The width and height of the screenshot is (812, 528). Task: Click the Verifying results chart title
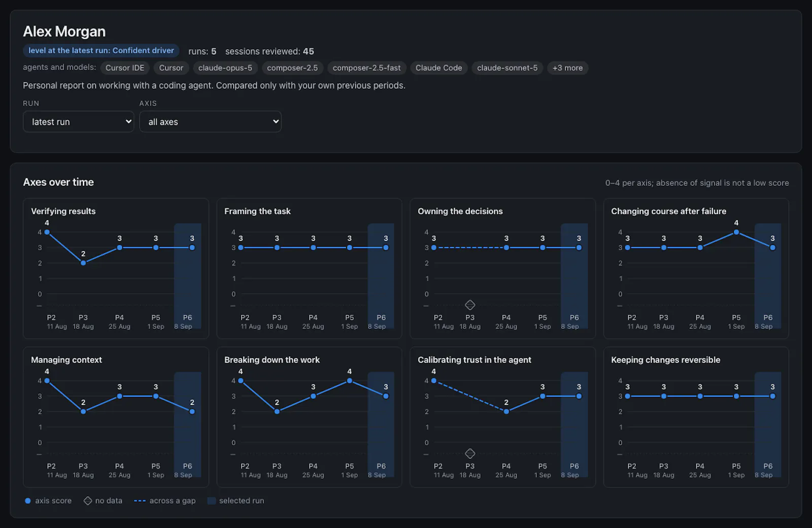coord(63,211)
